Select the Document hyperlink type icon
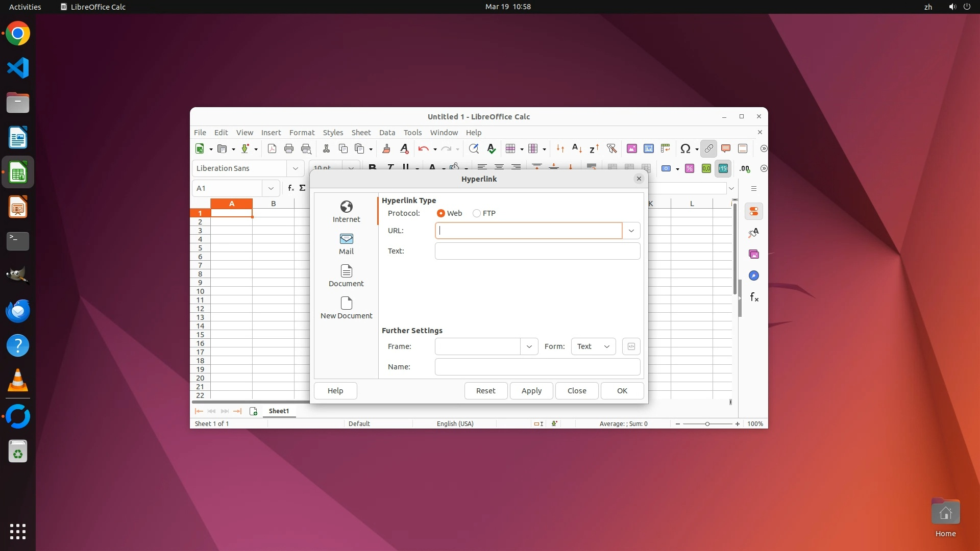 tap(346, 275)
